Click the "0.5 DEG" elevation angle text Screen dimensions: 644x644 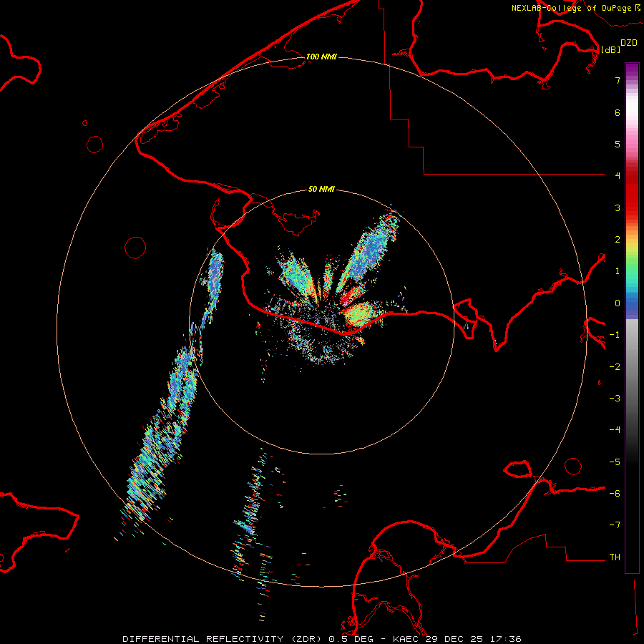pyautogui.click(x=351, y=639)
